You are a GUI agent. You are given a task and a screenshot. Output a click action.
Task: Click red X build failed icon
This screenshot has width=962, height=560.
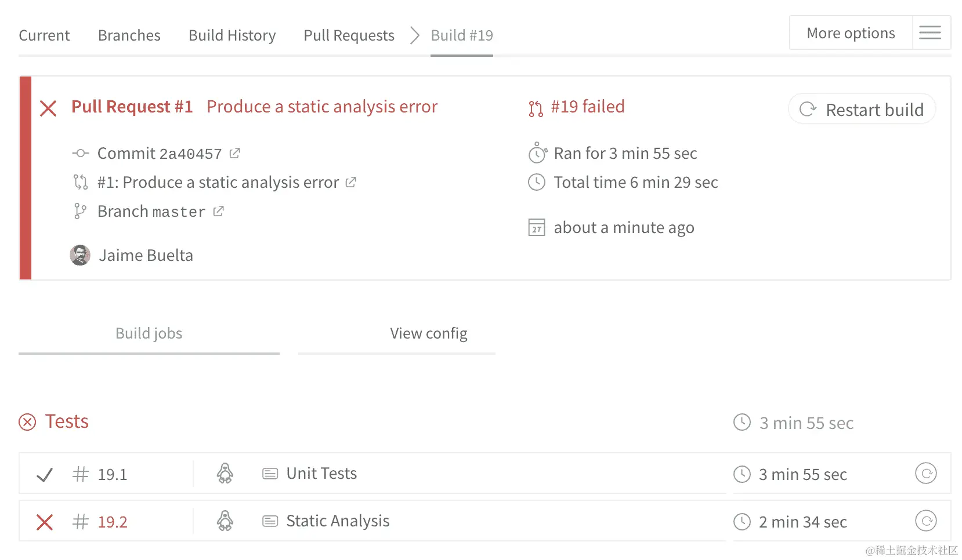(x=48, y=108)
